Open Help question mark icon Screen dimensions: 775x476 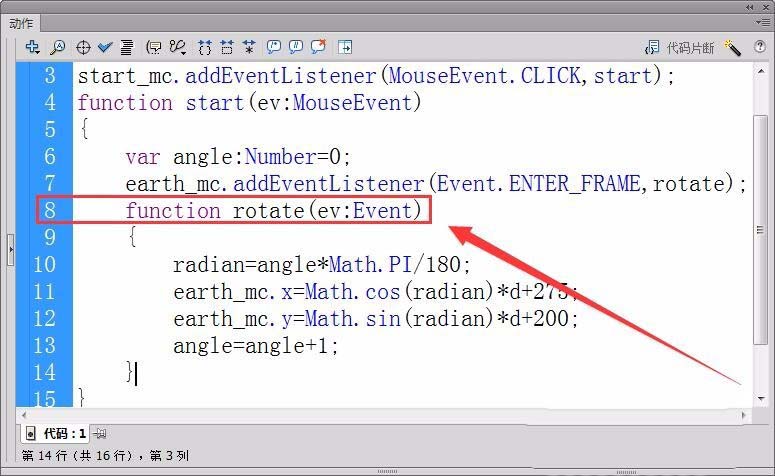[760, 46]
